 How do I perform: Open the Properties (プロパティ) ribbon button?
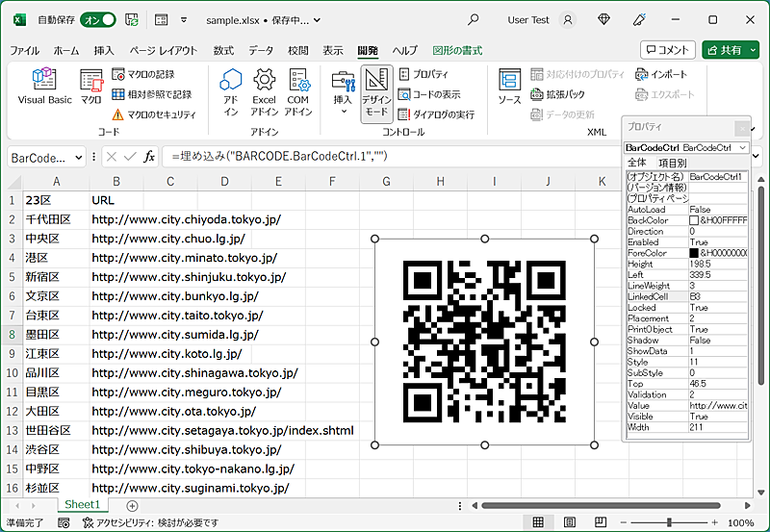pos(423,74)
